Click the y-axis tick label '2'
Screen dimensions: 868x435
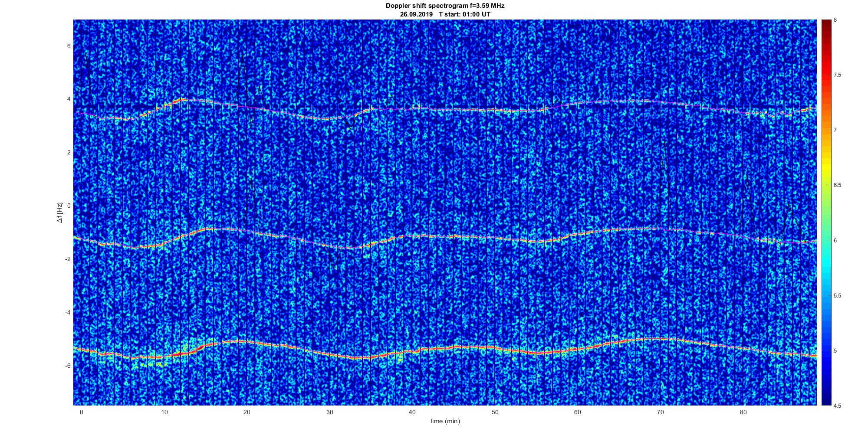69,152
